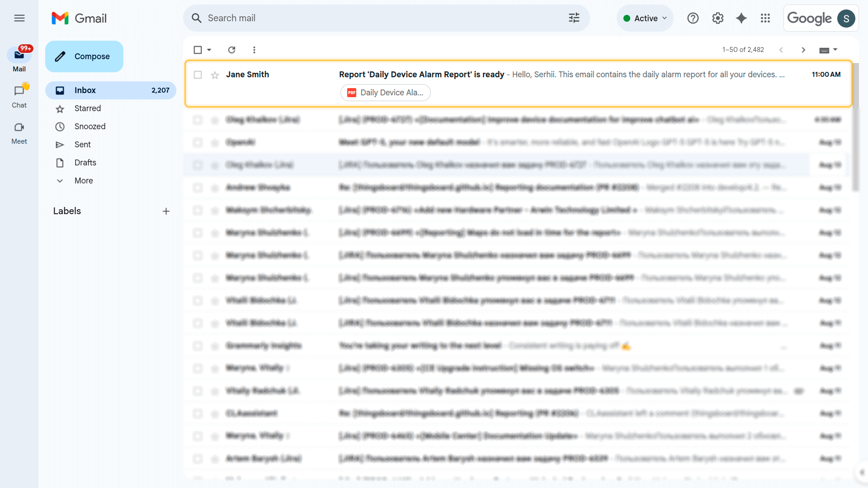Image resolution: width=868 pixels, height=488 pixels.
Task: Open the main menu hamburger icon
Action: (x=19, y=18)
